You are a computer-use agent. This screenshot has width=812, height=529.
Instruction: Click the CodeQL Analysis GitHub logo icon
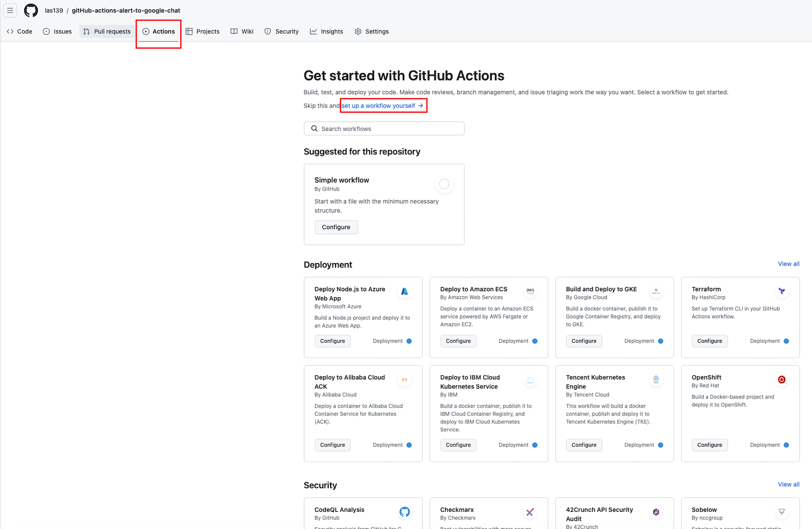tap(404, 512)
